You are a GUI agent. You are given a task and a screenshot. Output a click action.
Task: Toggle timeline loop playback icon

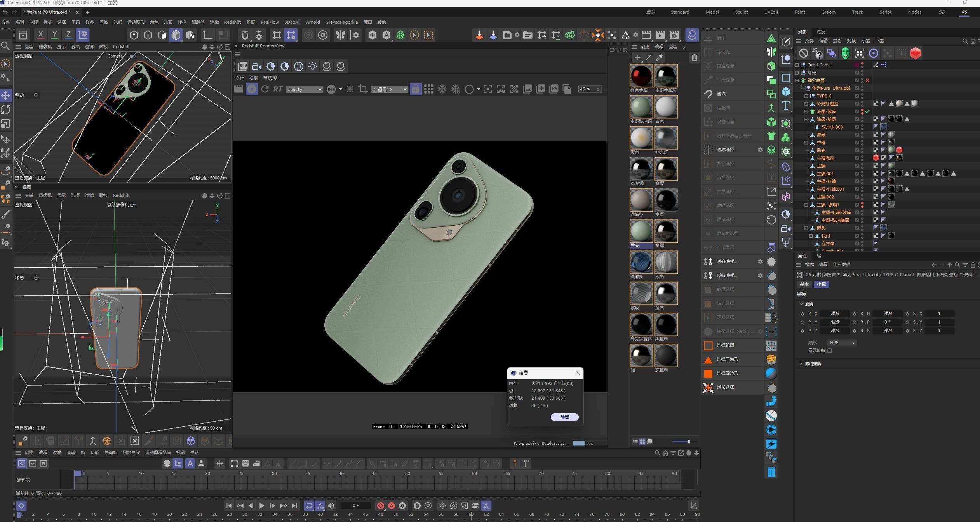pos(309,506)
